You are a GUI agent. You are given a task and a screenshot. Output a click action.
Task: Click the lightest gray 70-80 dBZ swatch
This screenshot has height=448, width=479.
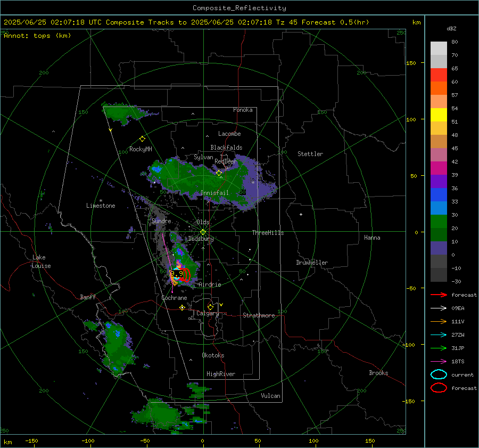(x=439, y=48)
